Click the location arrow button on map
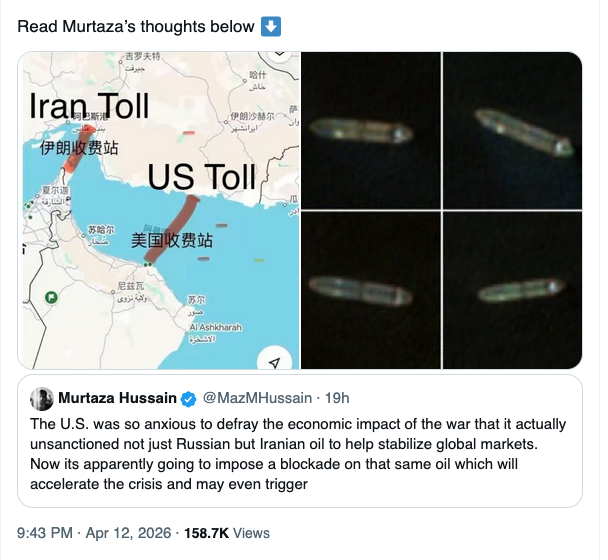This screenshot has height=560, width=608. coord(273,361)
